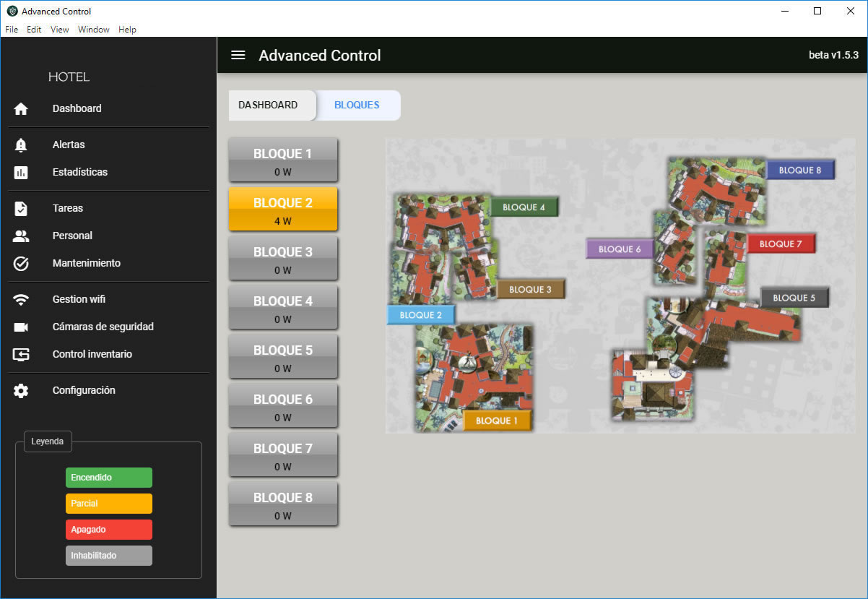The width and height of the screenshot is (868, 599).
Task: Click the red BLOQUE 7 map label
Action: [x=781, y=244]
